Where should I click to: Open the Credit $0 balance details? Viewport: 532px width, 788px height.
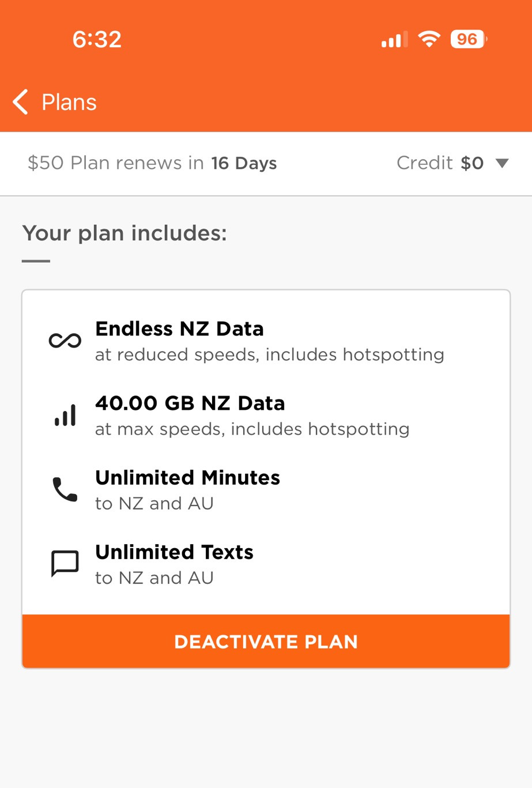tap(440, 163)
